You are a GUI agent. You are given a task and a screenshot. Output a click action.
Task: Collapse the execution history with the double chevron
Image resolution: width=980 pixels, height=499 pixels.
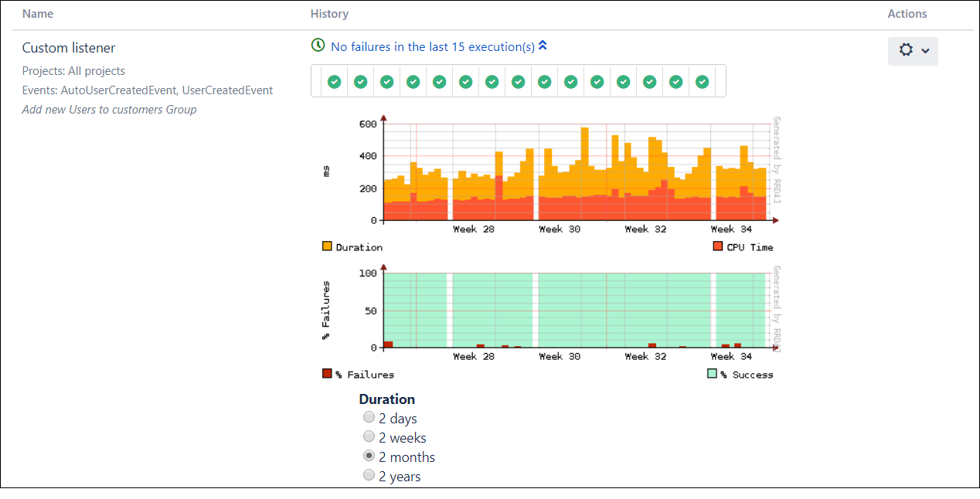(543, 45)
